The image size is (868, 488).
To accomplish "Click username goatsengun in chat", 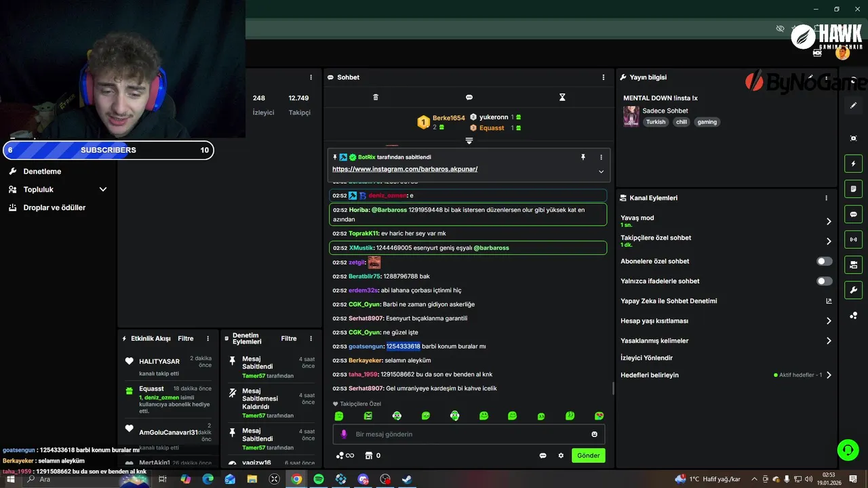I will [x=366, y=346].
